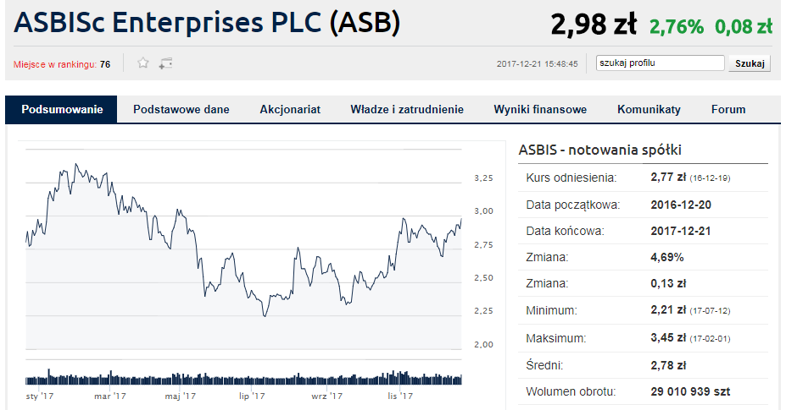Select the sty '17 axis marker

point(39,396)
